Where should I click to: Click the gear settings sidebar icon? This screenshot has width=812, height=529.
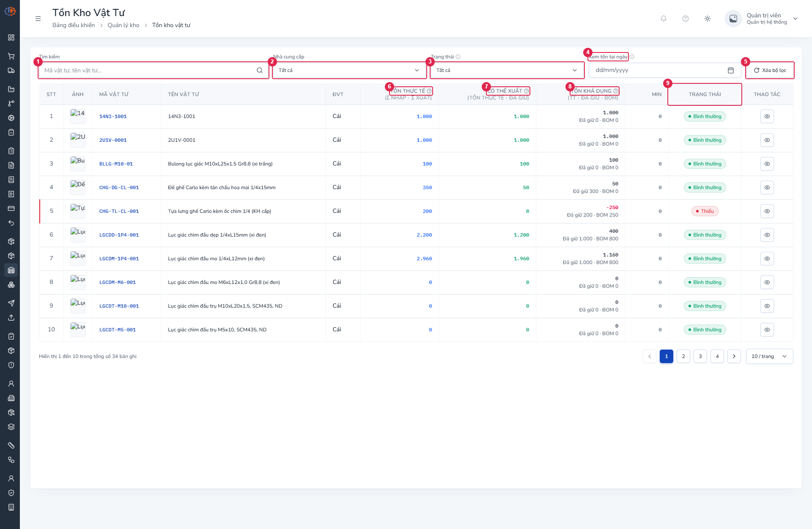(11, 118)
